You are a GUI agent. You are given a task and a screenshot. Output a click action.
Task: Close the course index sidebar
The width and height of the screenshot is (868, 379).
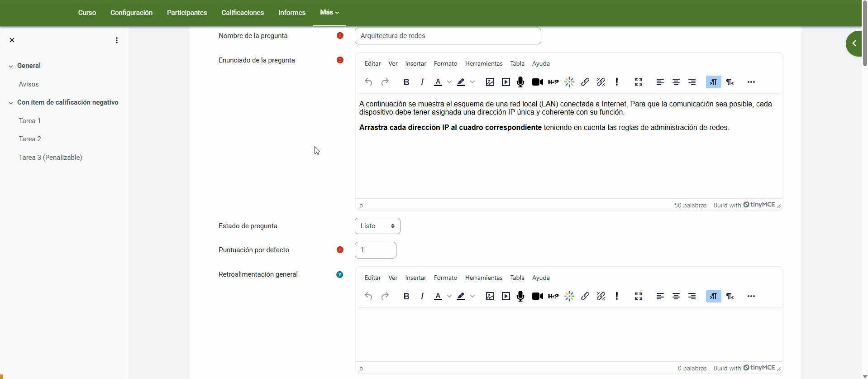tap(12, 40)
